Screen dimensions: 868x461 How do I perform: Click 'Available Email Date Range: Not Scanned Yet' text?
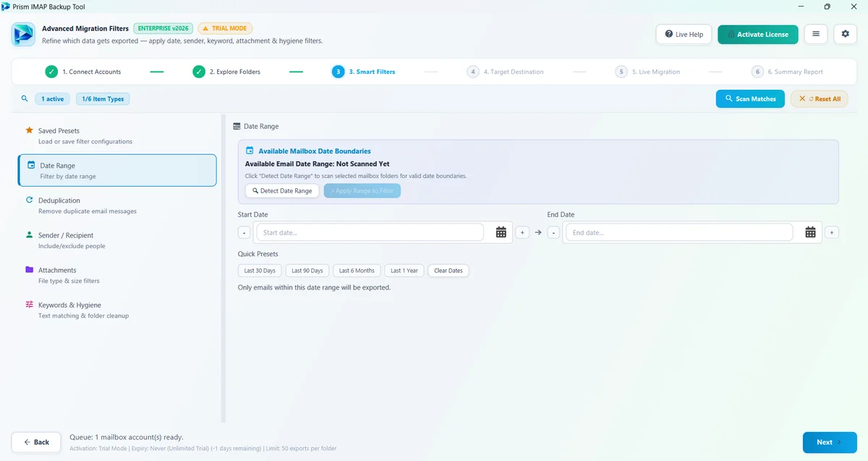[318, 164]
